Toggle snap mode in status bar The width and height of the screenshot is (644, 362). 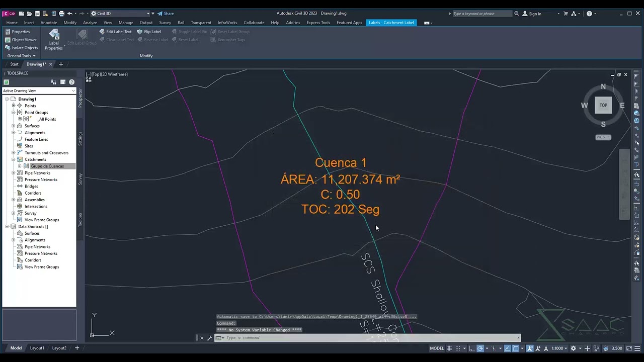point(457,348)
